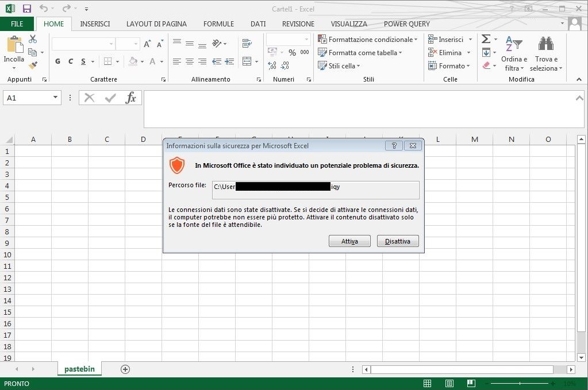Click the font color A button
The image size is (588, 390).
click(x=152, y=61)
